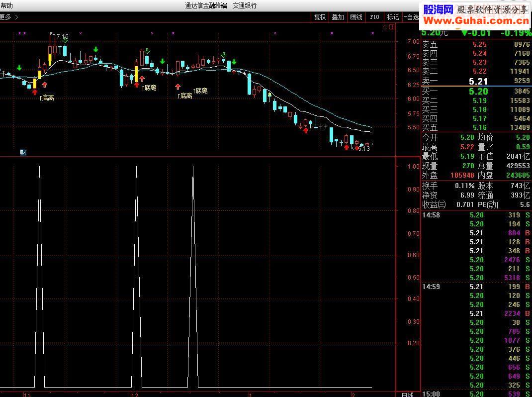The width and height of the screenshot is (532, 397).
Task: Click month 12 on the date axis
Action: [135, 395]
